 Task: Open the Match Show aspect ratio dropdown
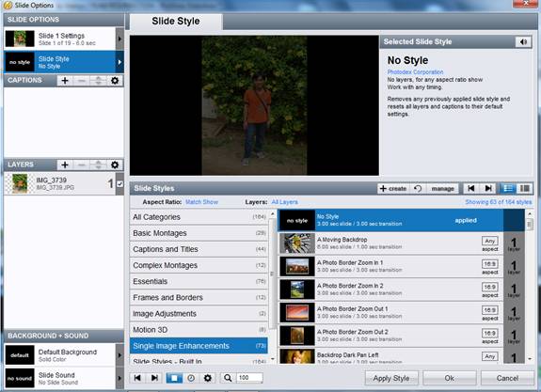201,202
